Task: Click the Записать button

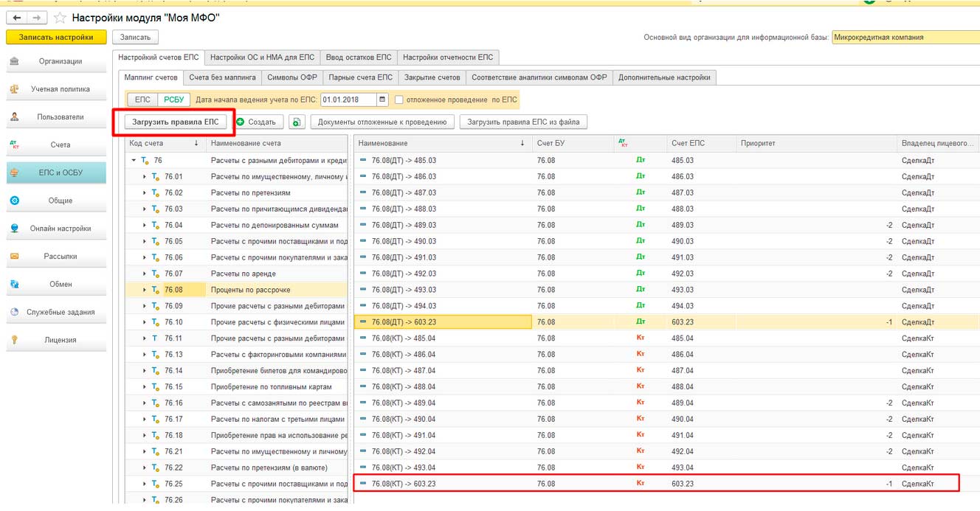Action: click(135, 37)
